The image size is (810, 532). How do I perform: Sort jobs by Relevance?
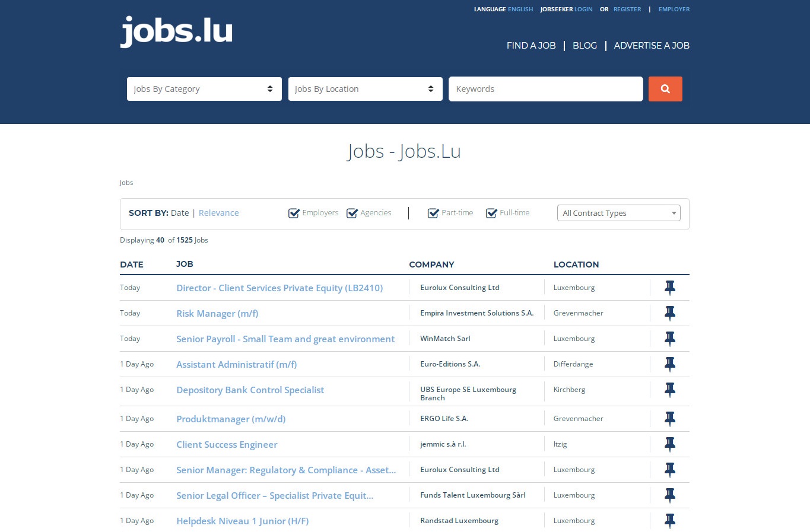(x=218, y=213)
